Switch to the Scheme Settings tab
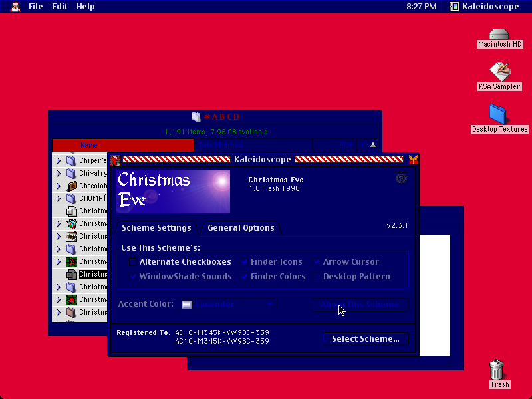This screenshot has height=399, width=532. (x=156, y=227)
